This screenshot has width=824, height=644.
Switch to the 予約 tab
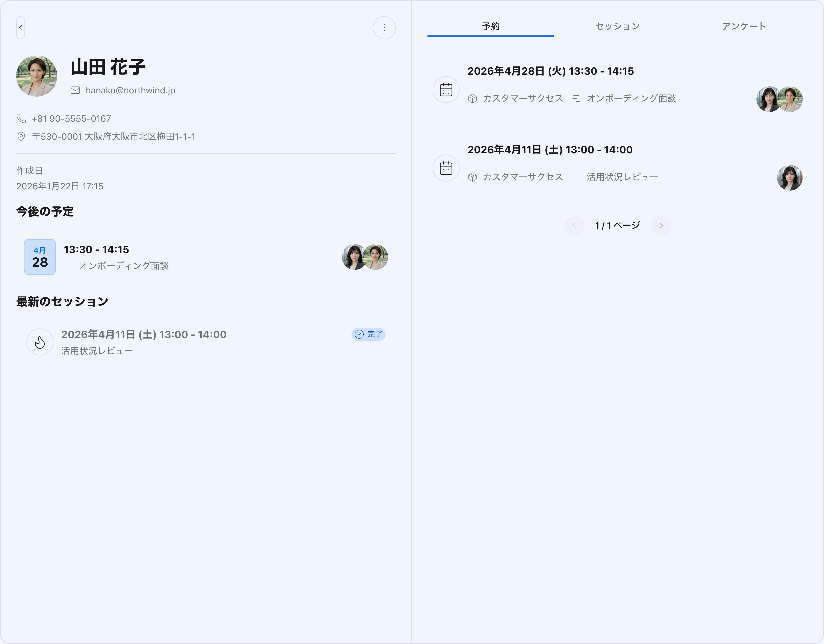click(491, 26)
